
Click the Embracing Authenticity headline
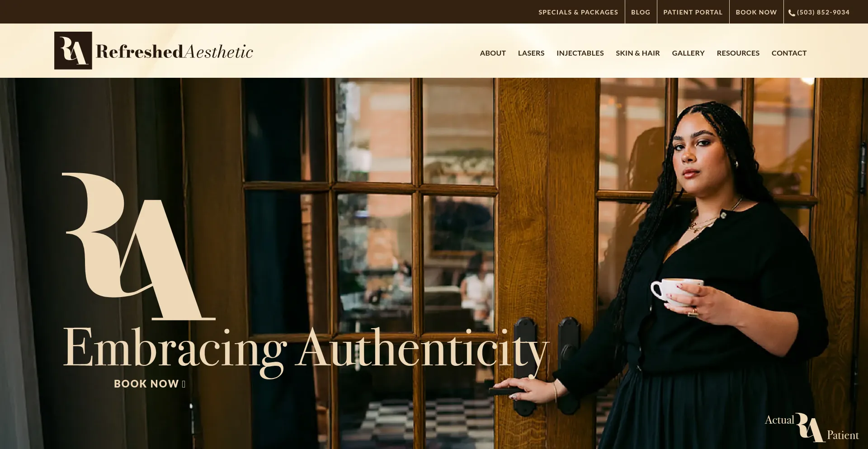tap(306, 350)
